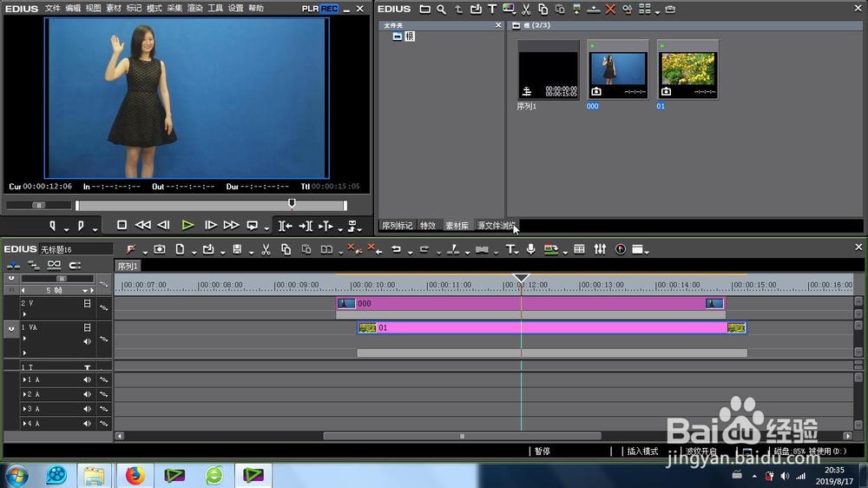Select the 000 clip thumbnail in bin
Image resolution: width=868 pixels, height=488 pixels.
(617, 69)
